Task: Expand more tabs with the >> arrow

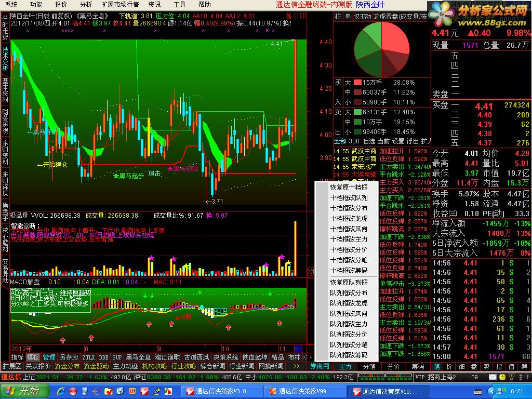Action: tap(296, 366)
